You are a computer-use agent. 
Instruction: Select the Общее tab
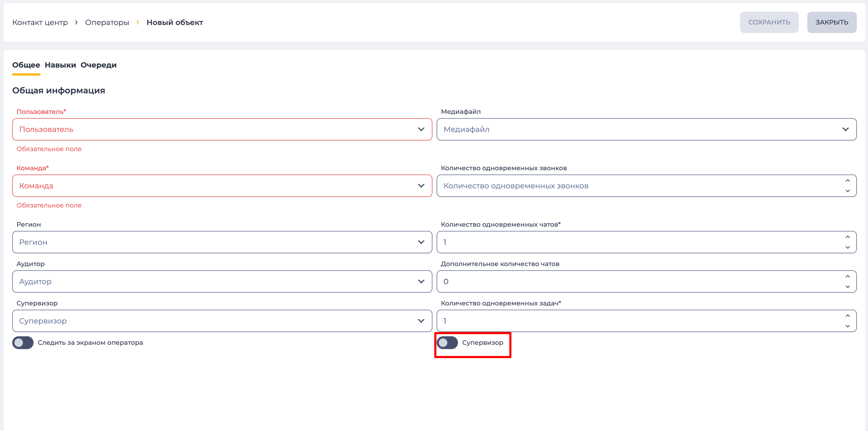(26, 65)
